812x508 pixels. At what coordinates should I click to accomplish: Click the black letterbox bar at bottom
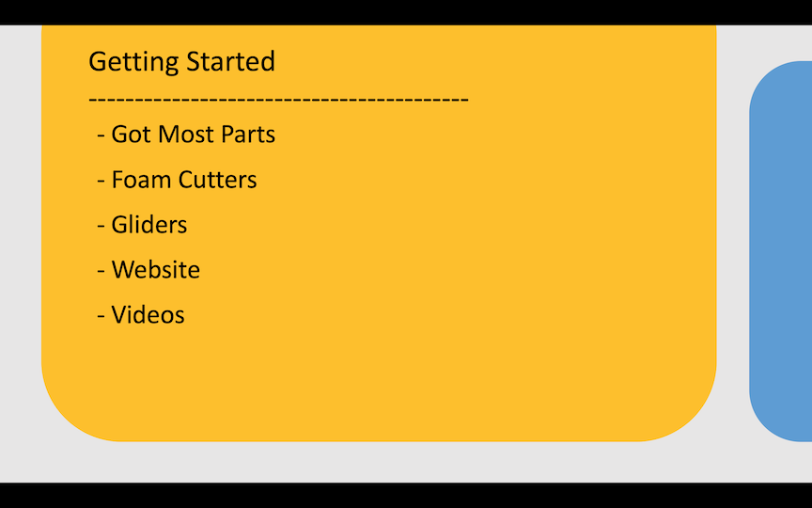pos(406,496)
